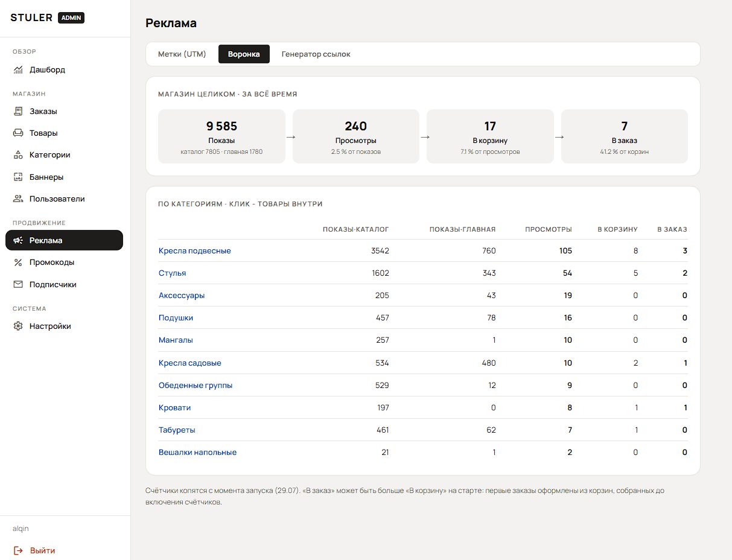Click the Подписчики envelope icon
The image size is (732, 560).
pyautogui.click(x=18, y=285)
